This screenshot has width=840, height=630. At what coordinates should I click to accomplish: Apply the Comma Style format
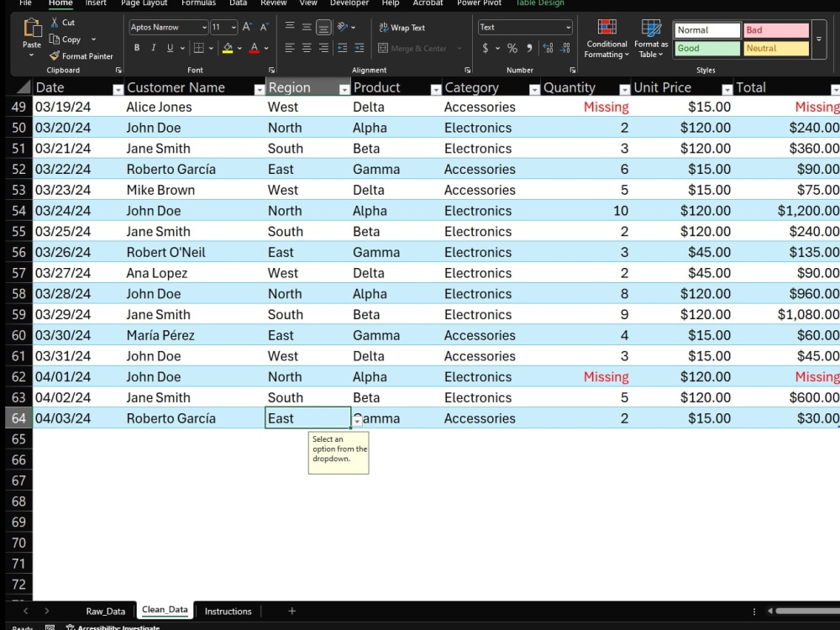[x=529, y=48]
